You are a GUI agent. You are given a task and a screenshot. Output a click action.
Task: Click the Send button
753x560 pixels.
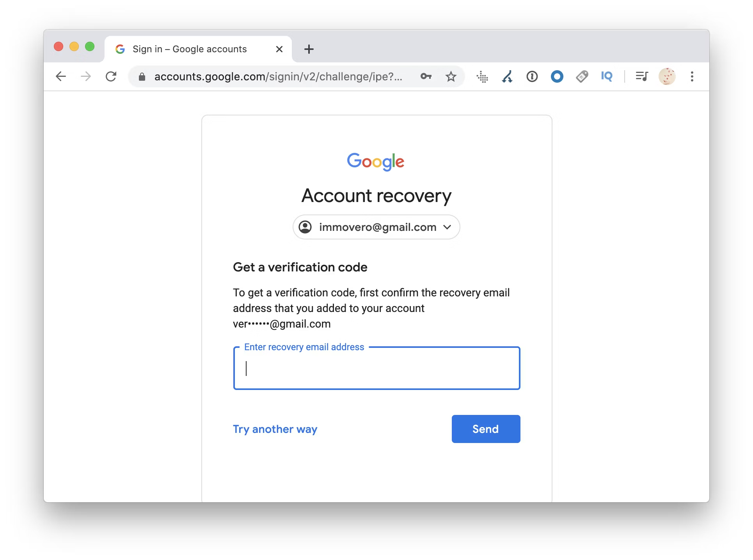coord(486,429)
